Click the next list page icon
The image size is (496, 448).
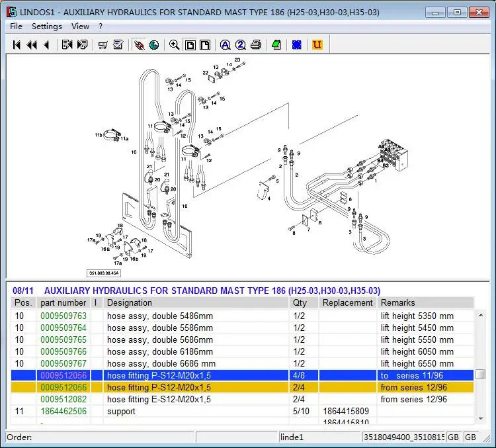coord(83,45)
